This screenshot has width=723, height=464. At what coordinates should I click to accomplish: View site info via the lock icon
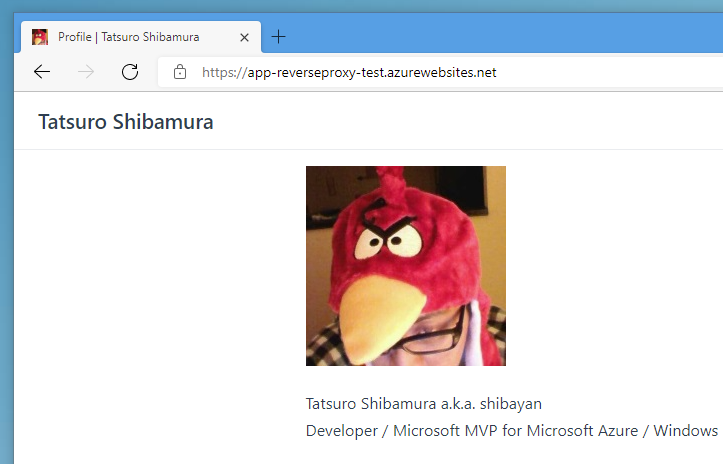click(x=180, y=72)
